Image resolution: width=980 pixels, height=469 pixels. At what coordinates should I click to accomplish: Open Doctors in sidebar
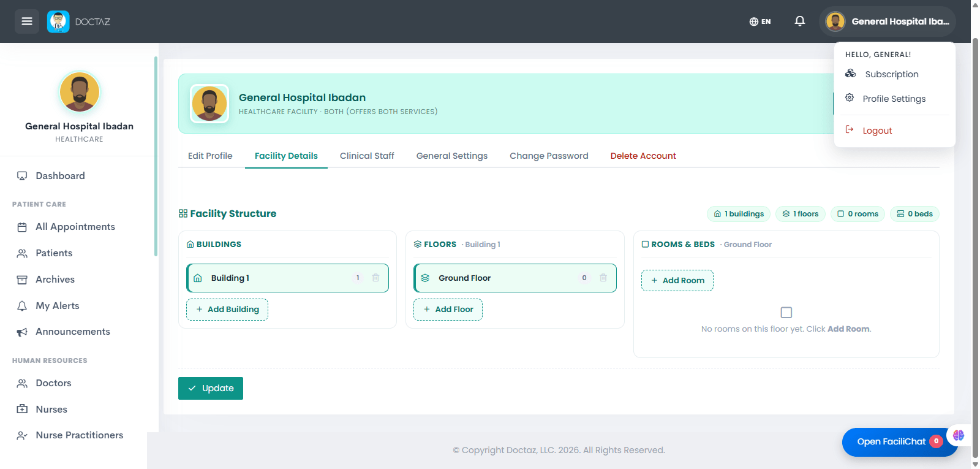53,383
